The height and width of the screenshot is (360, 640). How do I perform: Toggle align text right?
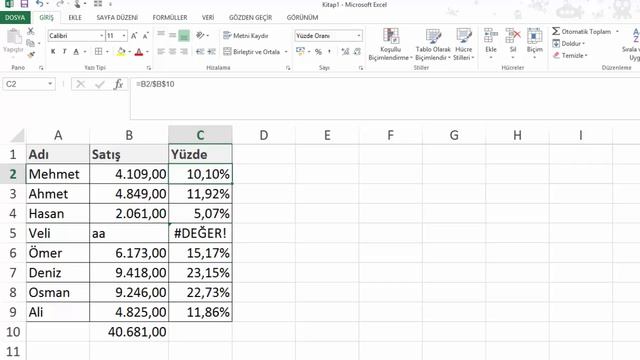click(x=184, y=51)
